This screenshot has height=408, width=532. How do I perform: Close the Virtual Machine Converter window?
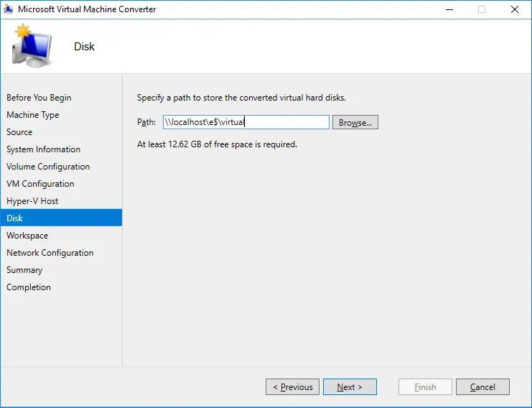click(x=515, y=9)
